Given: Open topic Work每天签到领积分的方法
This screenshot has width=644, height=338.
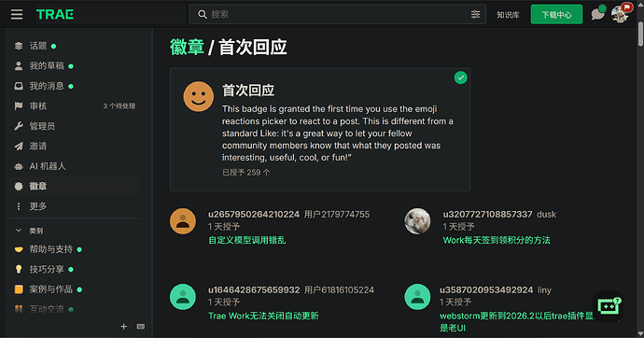Looking at the screenshot, I should click(x=497, y=240).
